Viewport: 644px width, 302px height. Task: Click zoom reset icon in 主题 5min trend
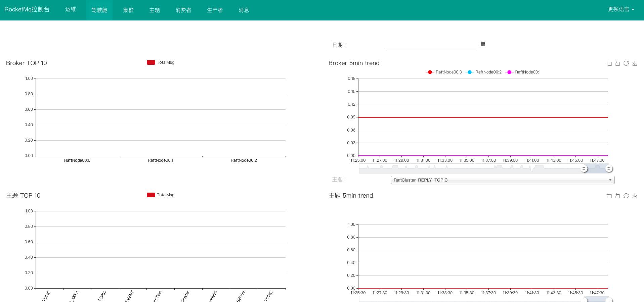617,196
